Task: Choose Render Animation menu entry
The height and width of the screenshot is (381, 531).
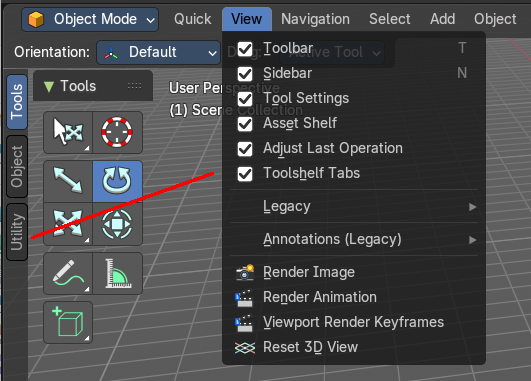Action: tap(354, 297)
